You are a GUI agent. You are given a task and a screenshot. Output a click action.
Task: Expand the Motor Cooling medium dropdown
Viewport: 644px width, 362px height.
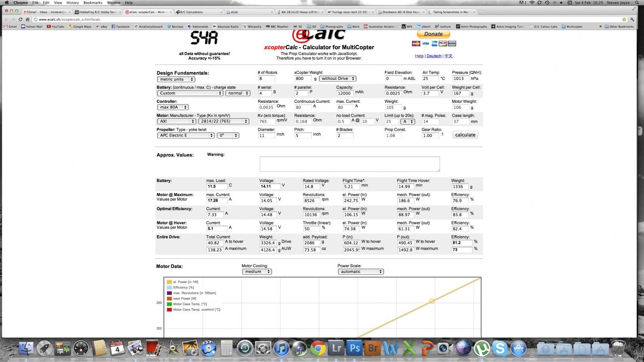click(257, 272)
